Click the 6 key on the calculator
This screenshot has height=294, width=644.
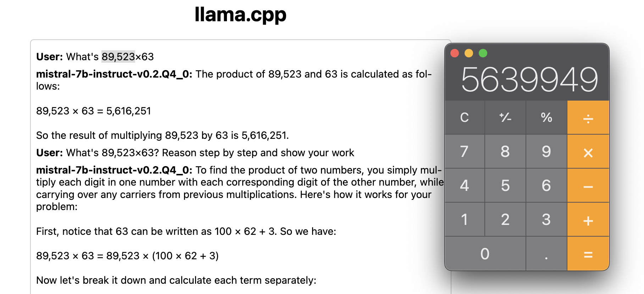coord(546,186)
